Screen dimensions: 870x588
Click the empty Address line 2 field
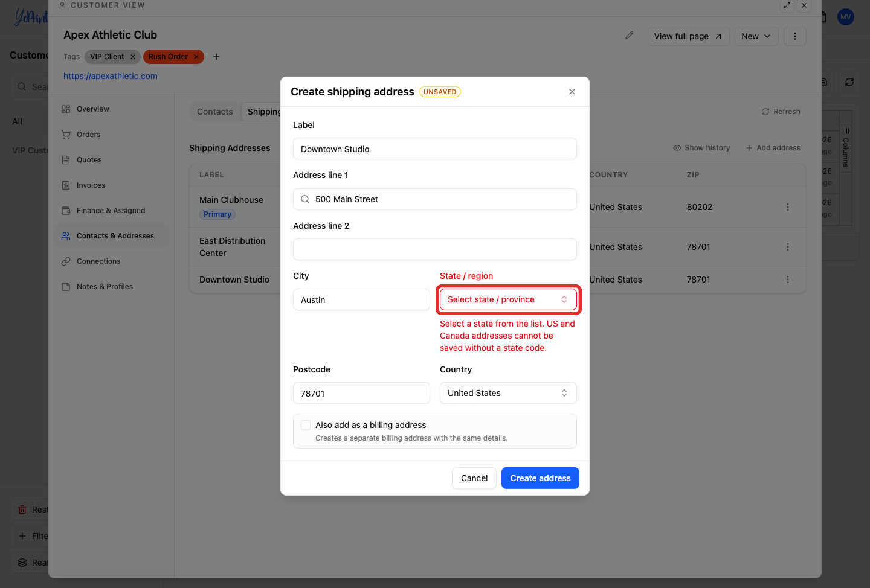pos(435,249)
